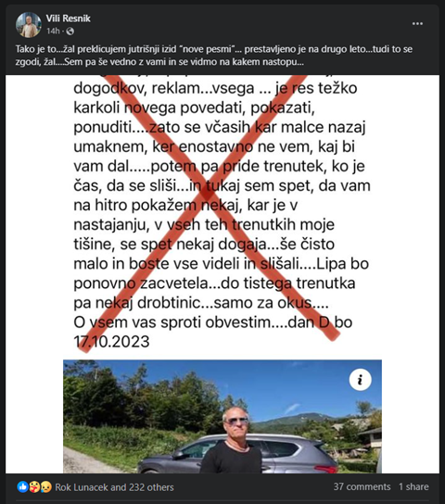Click the date 17.10.2023 in image
Image resolution: width=445 pixels, height=504 pixels.
(111, 341)
